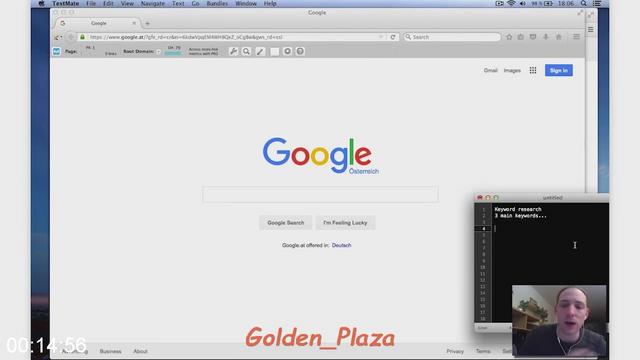Click the menu bar clock showing 18:06

(566, 3)
